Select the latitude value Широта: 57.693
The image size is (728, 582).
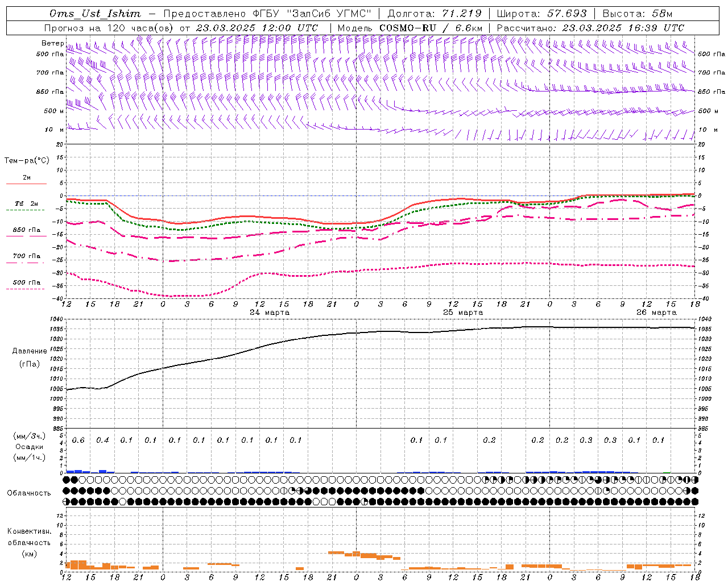tap(541, 14)
